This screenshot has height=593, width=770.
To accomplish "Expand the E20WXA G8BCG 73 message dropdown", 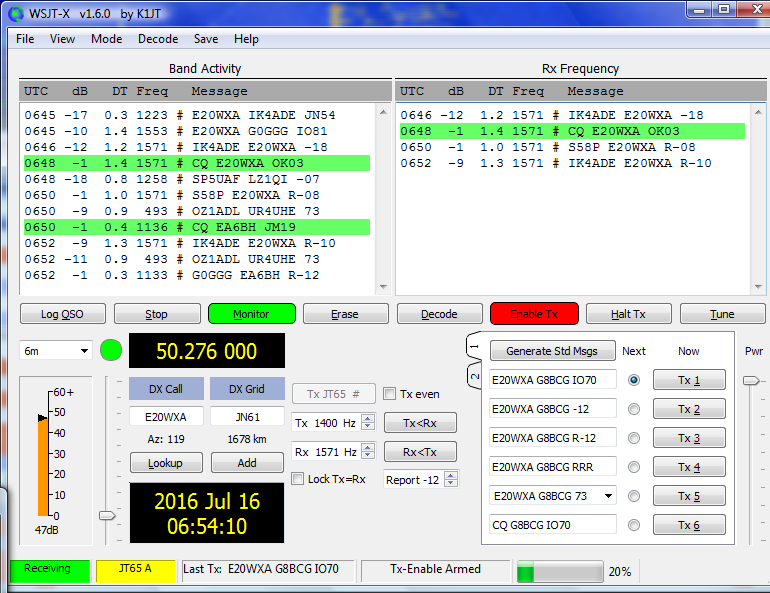I will (x=608, y=496).
